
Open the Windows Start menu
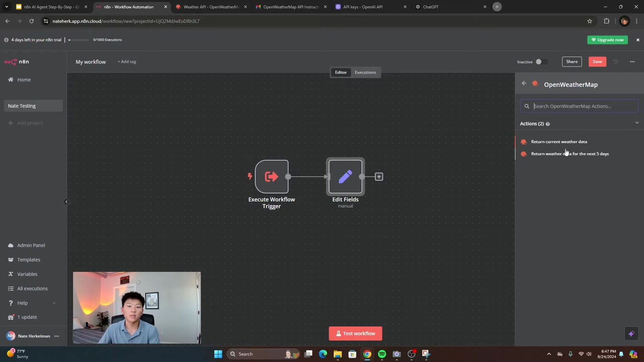[x=218, y=354]
